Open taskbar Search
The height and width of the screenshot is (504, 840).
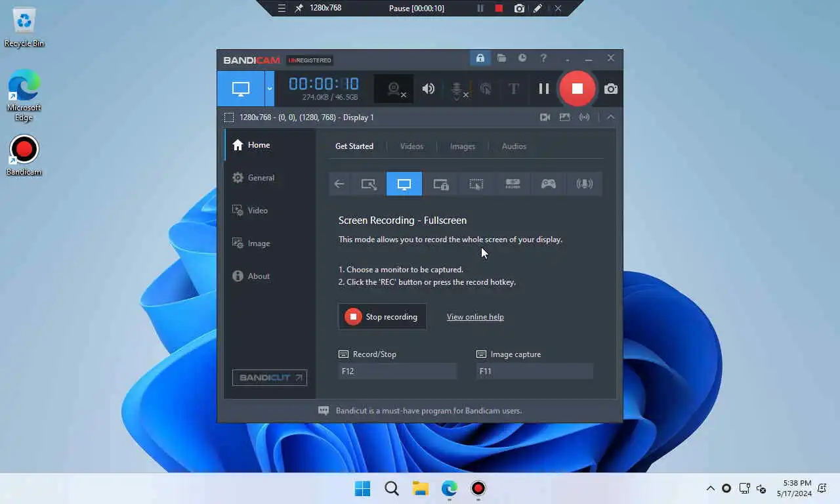coord(392,488)
